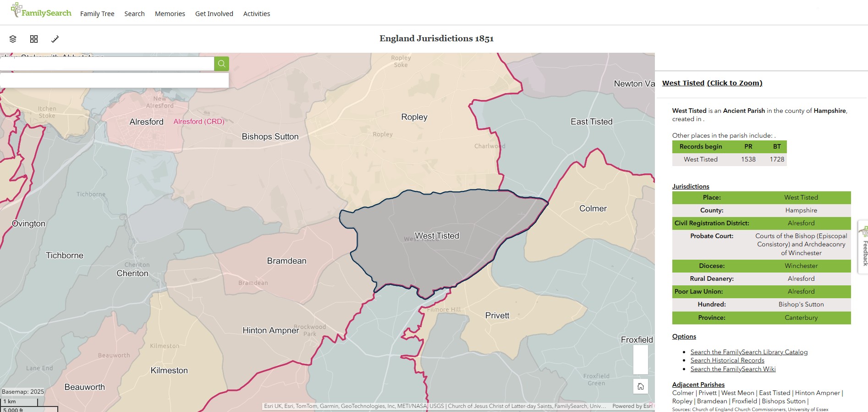Viewport: 868px width, 412px height.
Task: Click West Tisted (Click to Zoom) heading
Action: [712, 83]
